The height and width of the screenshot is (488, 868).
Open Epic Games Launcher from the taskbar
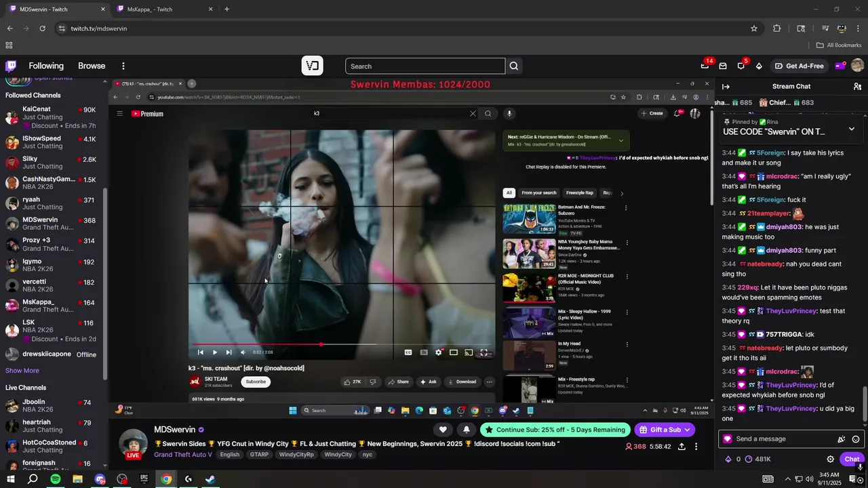tap(144, 479)
